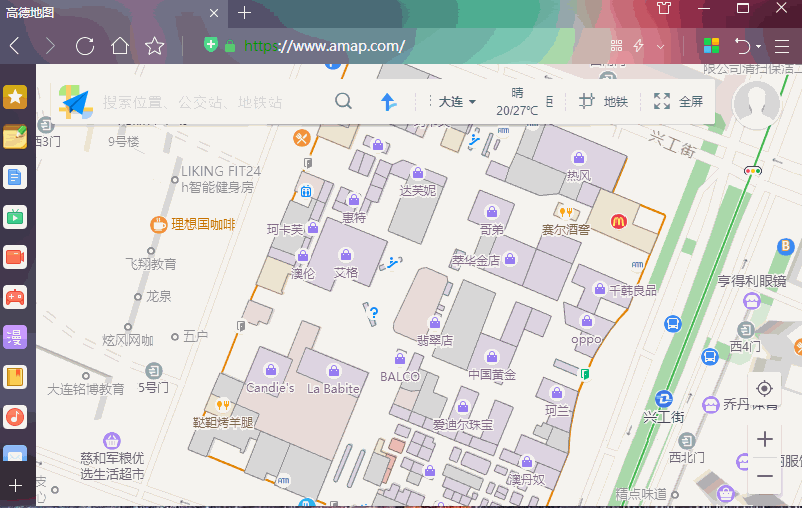Click the BALCO shop marker
802x508 pixels.
[400, 358]
